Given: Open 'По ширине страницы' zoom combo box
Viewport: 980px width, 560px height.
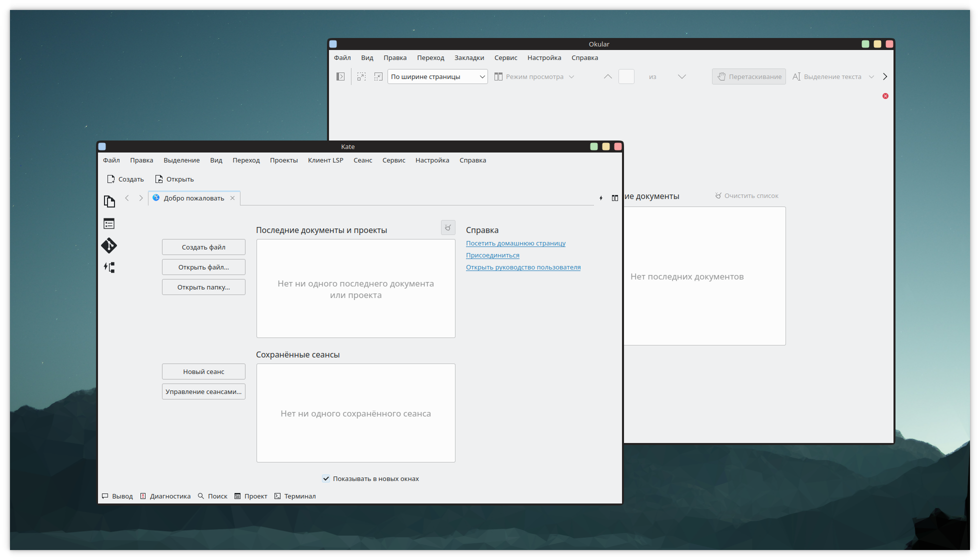Looking at the screenshot, I should click(x=437, y=76).
